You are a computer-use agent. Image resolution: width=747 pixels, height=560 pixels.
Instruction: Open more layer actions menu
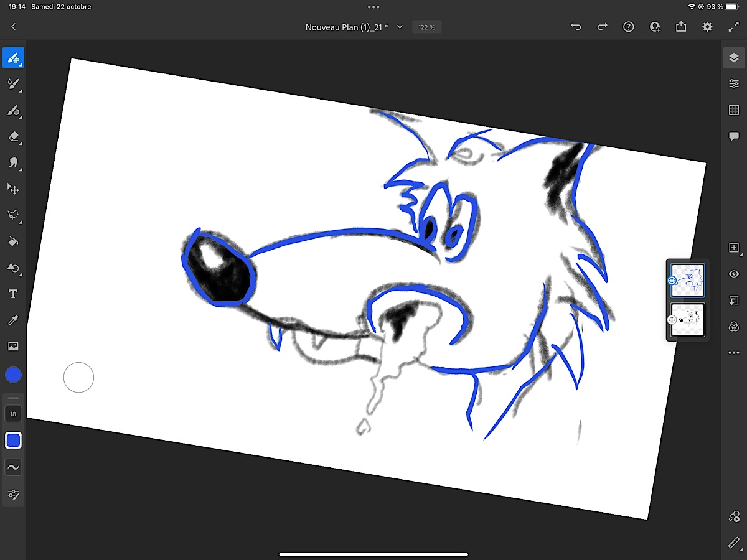[733, 353]
